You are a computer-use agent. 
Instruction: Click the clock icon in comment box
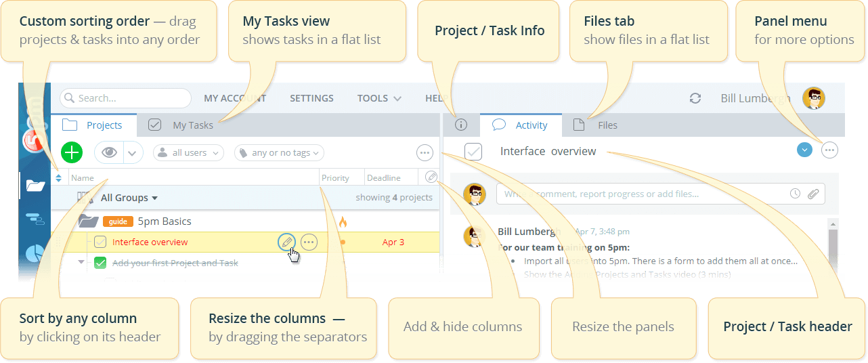pyautogui.click(x=795, y=194)
